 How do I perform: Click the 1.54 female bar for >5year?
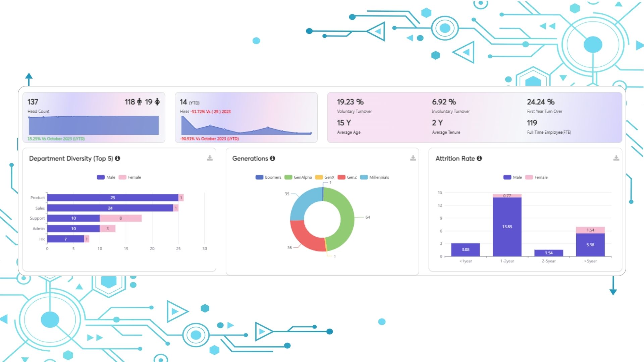590,230
